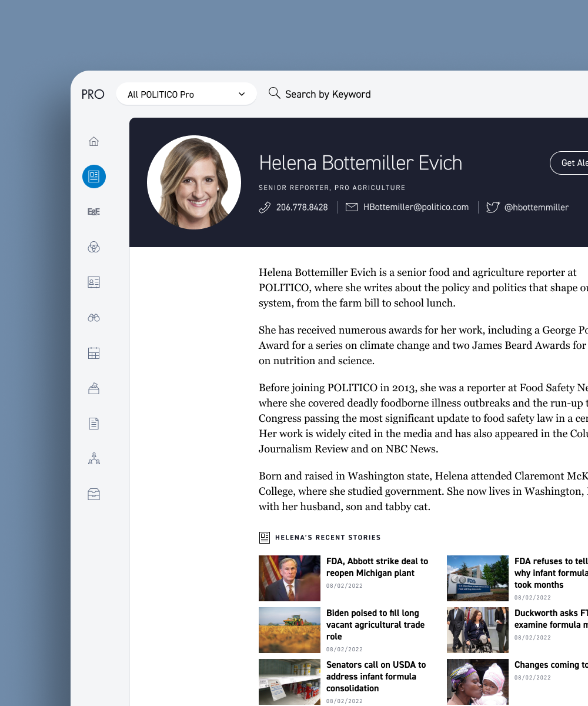The width and height of the screenshot is (588, 706).
Task: Click the HBottemiller@politico.com email link
Action: click(x=415, y=207)
